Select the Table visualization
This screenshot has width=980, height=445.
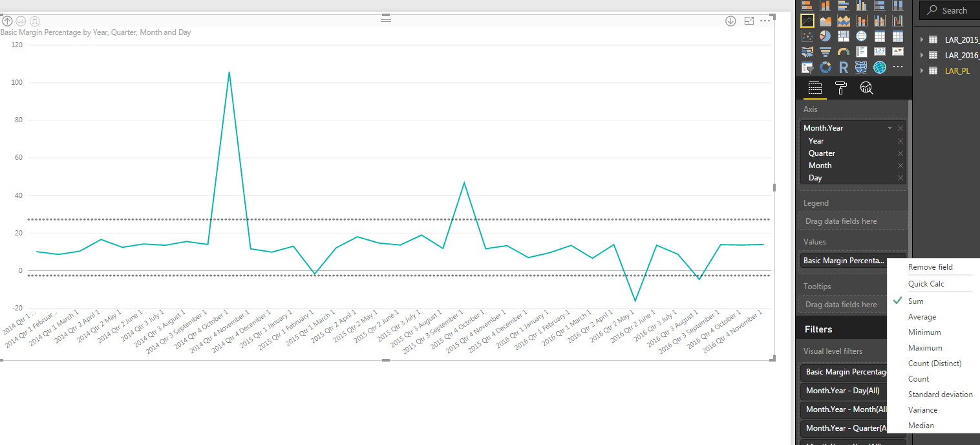[x=880, y=36]
